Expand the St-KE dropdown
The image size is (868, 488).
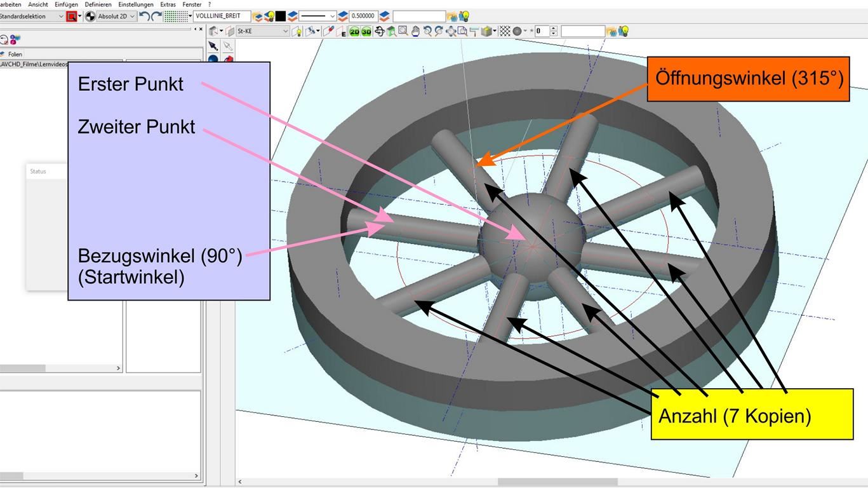(x=285, y=31)
